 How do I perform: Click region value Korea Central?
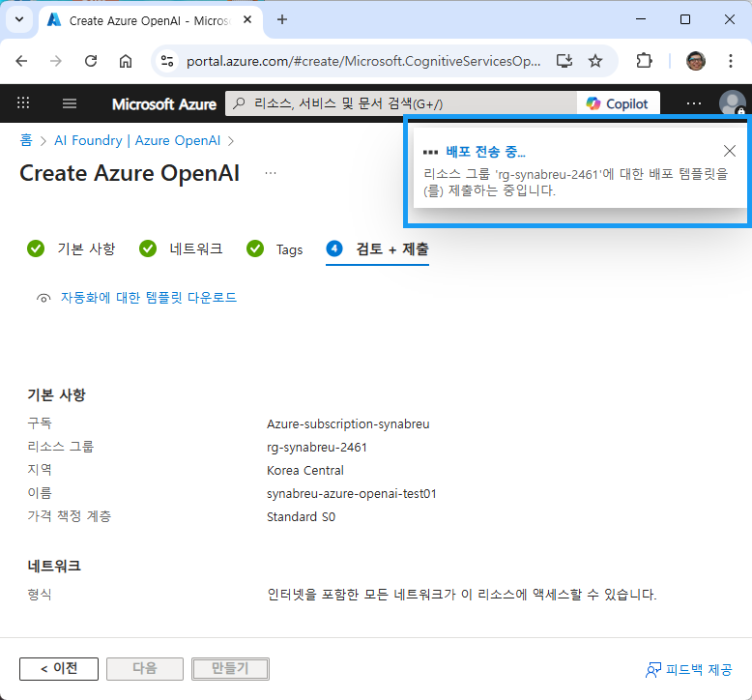pos(305,470)
